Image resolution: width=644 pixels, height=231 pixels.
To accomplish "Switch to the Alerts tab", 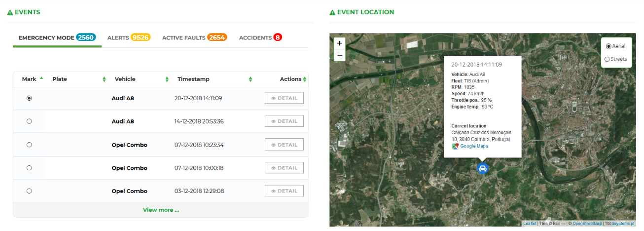I will 129,38.
